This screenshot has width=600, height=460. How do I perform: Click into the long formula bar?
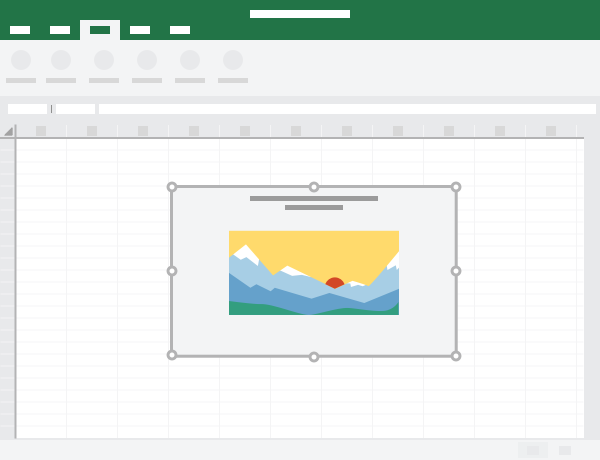[347, 109]
